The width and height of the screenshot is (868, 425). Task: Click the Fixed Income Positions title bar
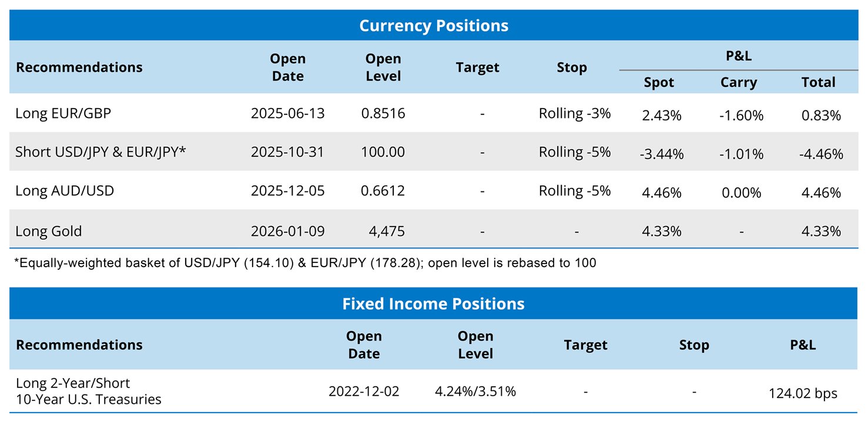click(x=434, y=303)
